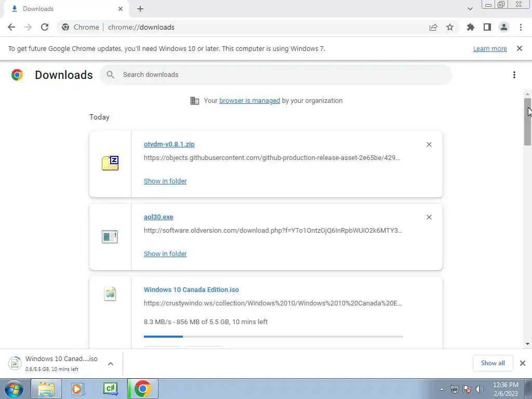The height and width of the screenshot is (399, 532).
Task: Open the profile avatar menu
Action: pos(504,27)
